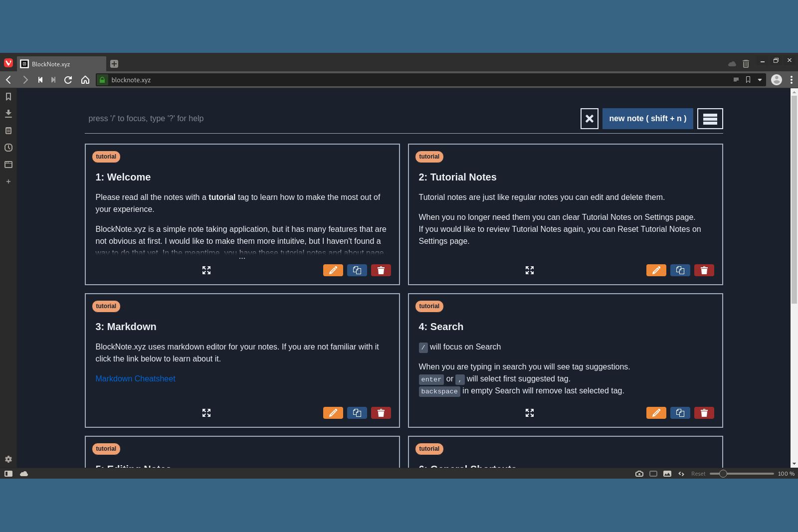The width and height of the screenshot is (798, 532).
Task: Delete the '4: Search' note
Action: (x=704, y=413)
